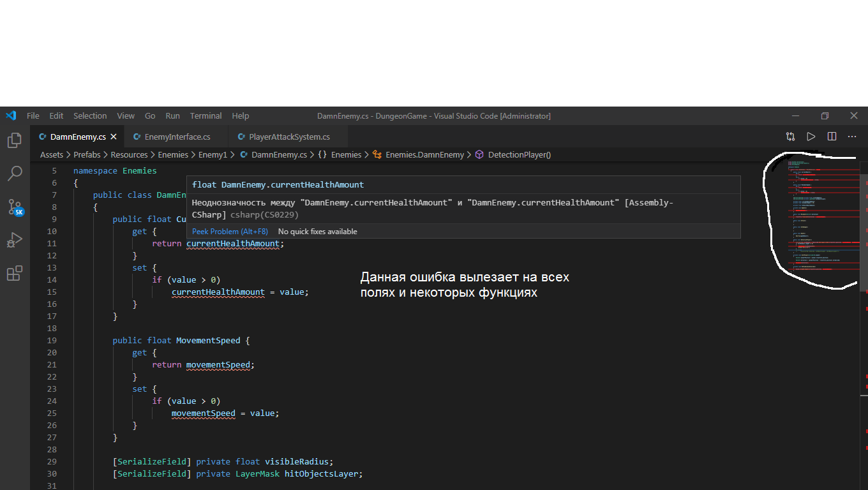
Task: Open the Extensions view
Action: pos(15,273)
